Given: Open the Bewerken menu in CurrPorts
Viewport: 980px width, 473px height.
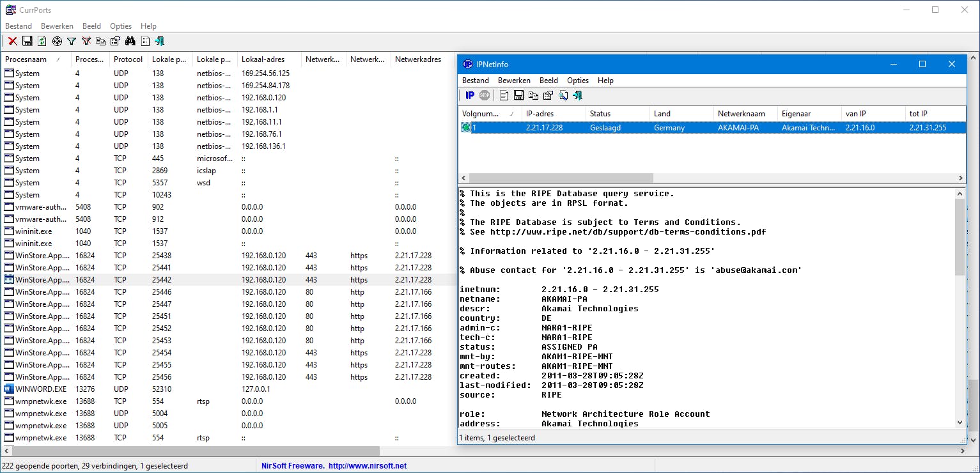Looking at the screenshot, I should pyautogui.click(x=57, y=26).
